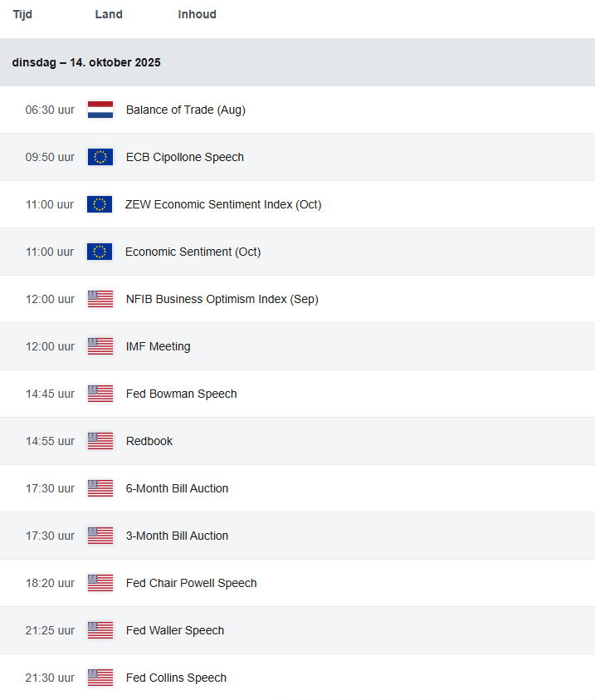Click the dinsdag 14. oktober 2025 date header
The height and width of the screenshot is (700, 595).
[86, 62]
